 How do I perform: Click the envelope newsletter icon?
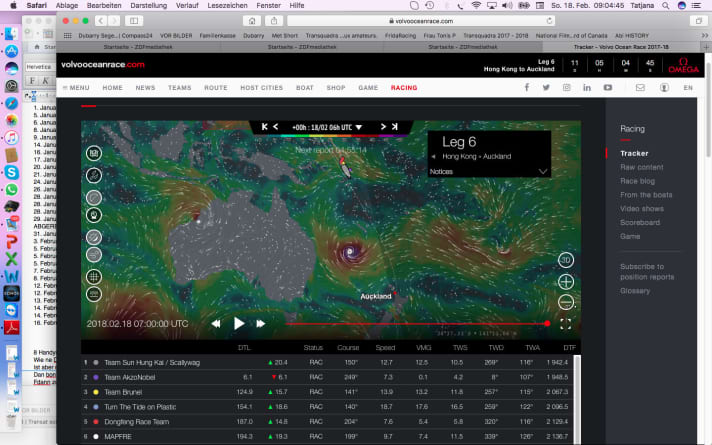click(640, 87)
